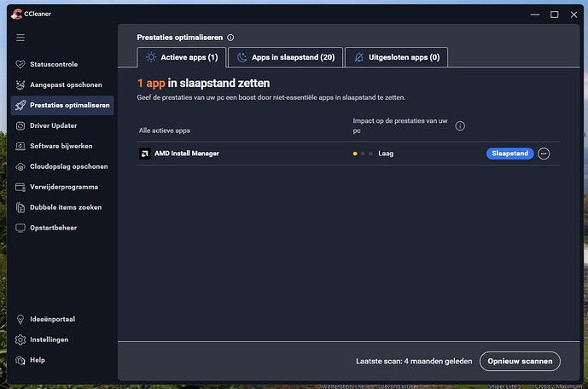This screenshot has width=588, height=389.
Task: Go to Statuscontrole in the sidebar
Action: pos(62,65)
